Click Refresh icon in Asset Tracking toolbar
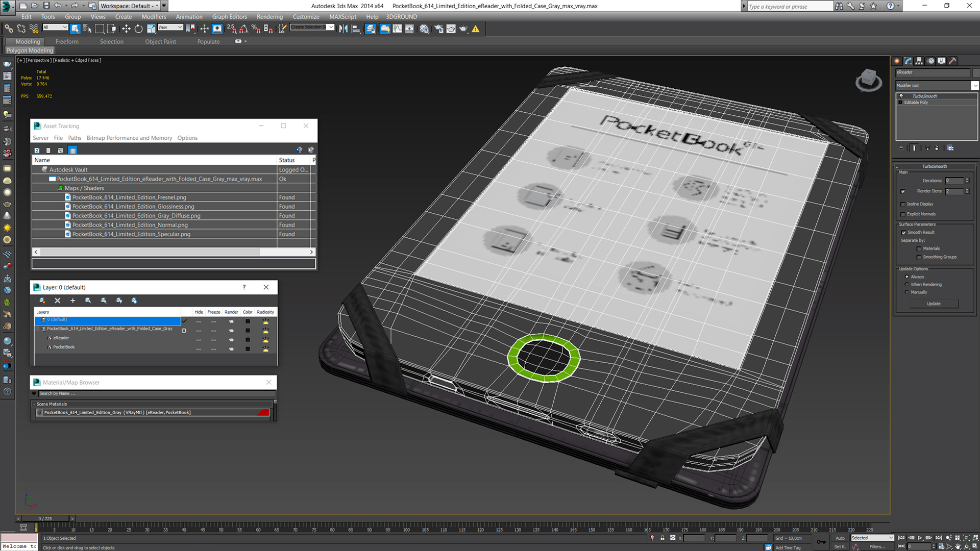Image resolution: width=980 pixels, height=551 pixels. (x=37, y=150)
